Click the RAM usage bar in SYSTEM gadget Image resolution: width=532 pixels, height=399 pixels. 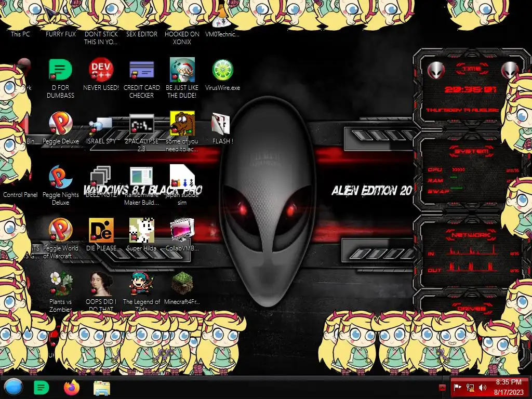pyautogui.click(x=454, y=178)
